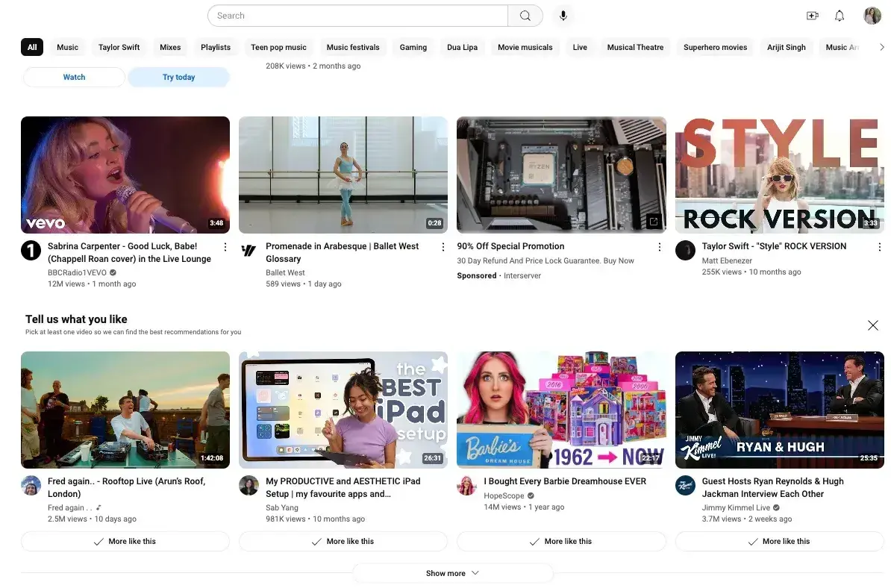891x588 pixels.
Task: Open 90% Off Special Promotion ad title
Action: [510, 246]
